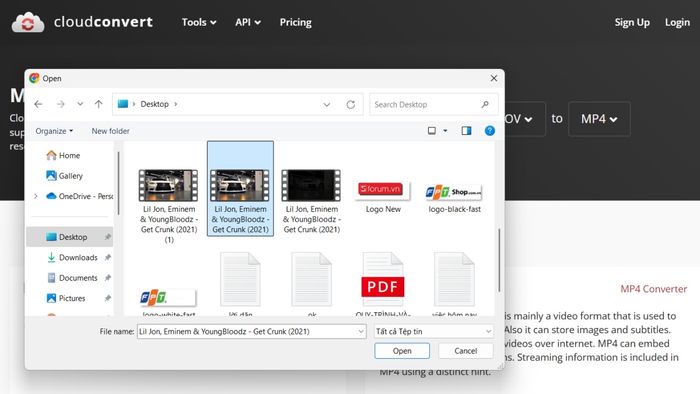
Task: Click the CloudConvert cloud logo icon
Action: pyautogui.click(x=28, y=22)
